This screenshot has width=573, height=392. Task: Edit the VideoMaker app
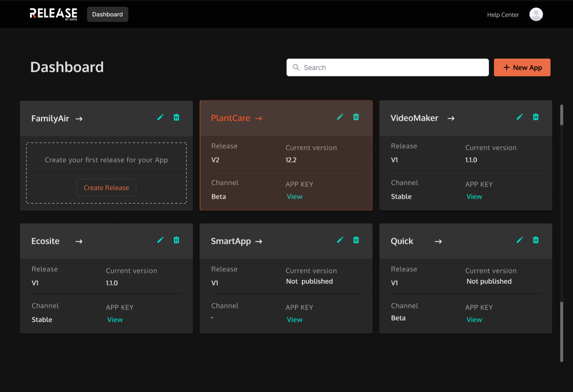pos(520,117)
